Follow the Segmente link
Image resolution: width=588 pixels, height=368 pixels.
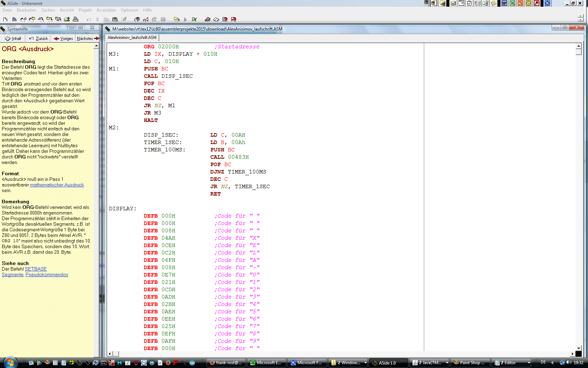[x=13, y=274]
